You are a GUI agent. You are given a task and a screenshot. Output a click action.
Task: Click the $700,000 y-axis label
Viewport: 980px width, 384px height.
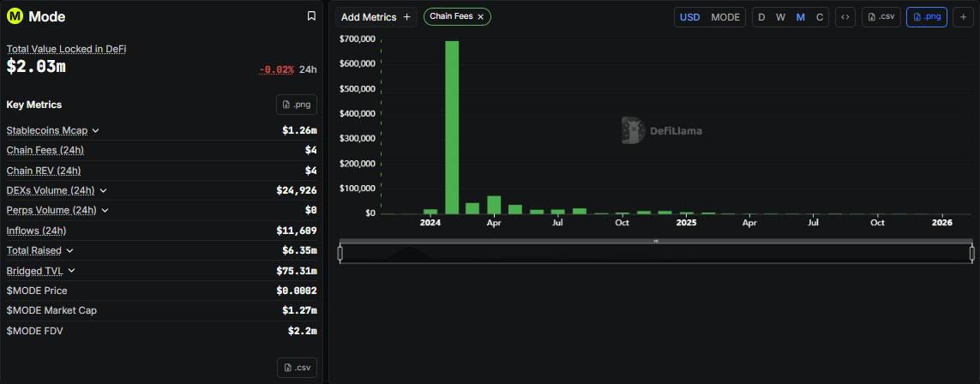(x=357, y=39)
